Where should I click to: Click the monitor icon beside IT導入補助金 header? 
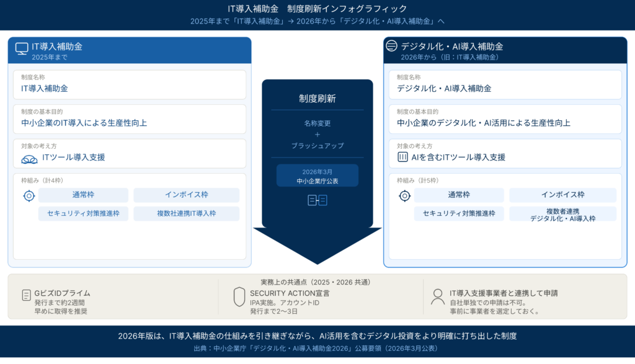point(22,48)
